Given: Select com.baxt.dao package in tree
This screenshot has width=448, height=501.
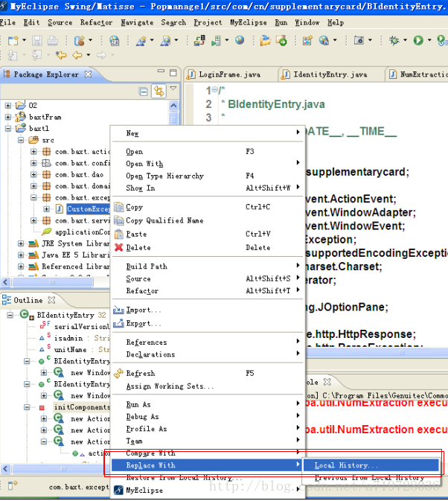Looking at the screenshot, I should [x=79, y=175].
